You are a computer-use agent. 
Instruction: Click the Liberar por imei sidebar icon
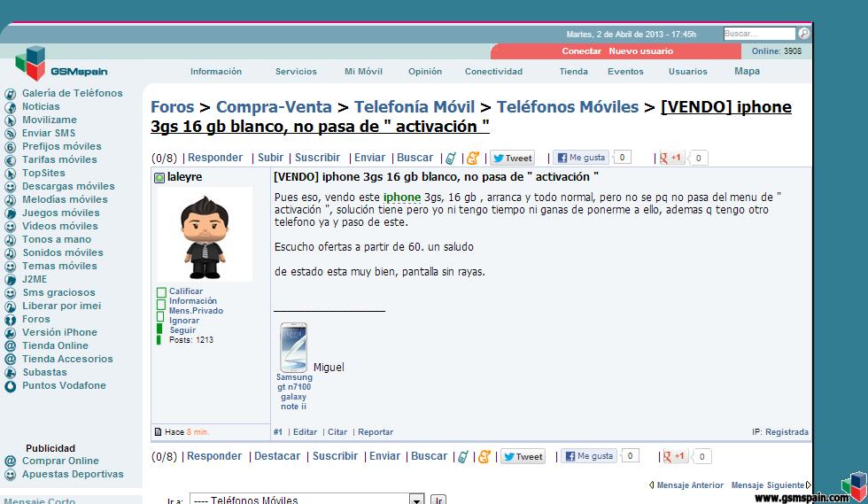(x=10, y=306)
